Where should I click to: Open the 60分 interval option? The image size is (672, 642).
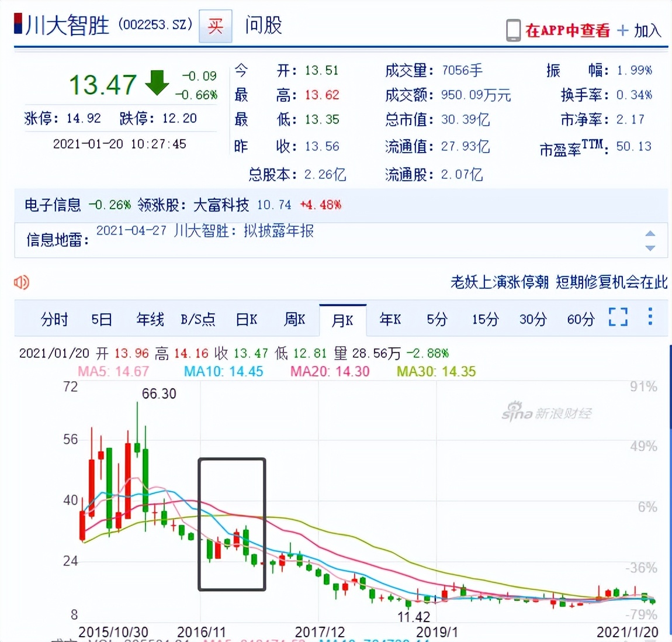(579, 319)
